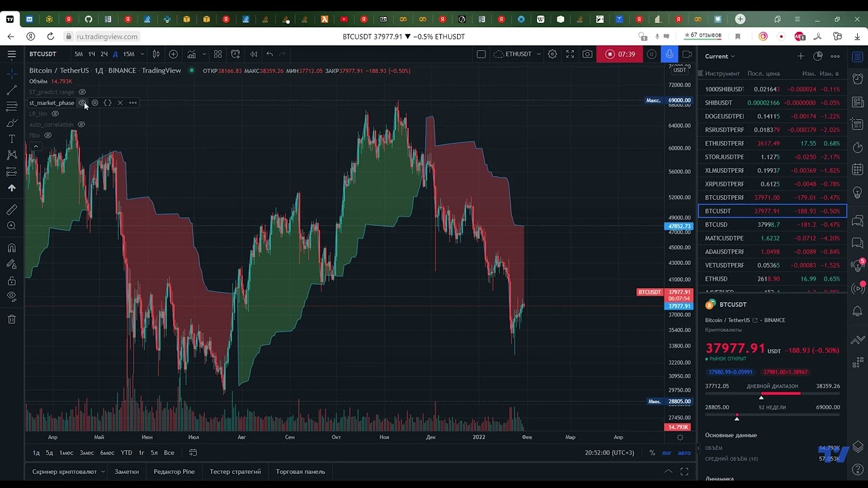The height and width of the screenshot is (488, 868).
Task: Open the go to date calendar
Action: point(193,453)
